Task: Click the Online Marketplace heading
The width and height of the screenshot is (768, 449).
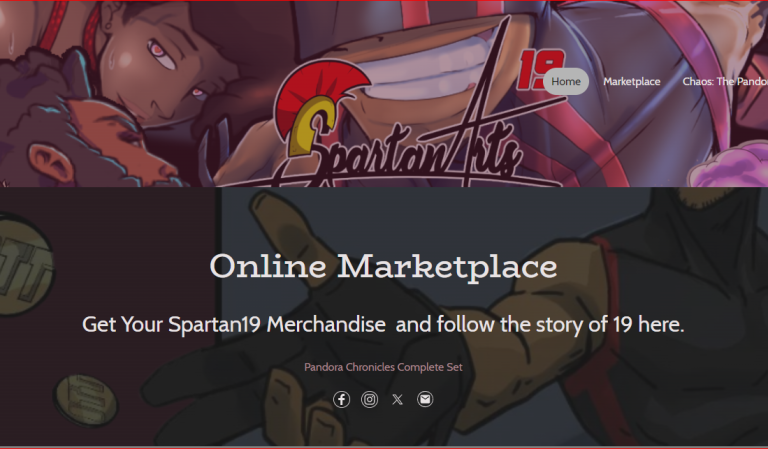Action: click(384, 266)
